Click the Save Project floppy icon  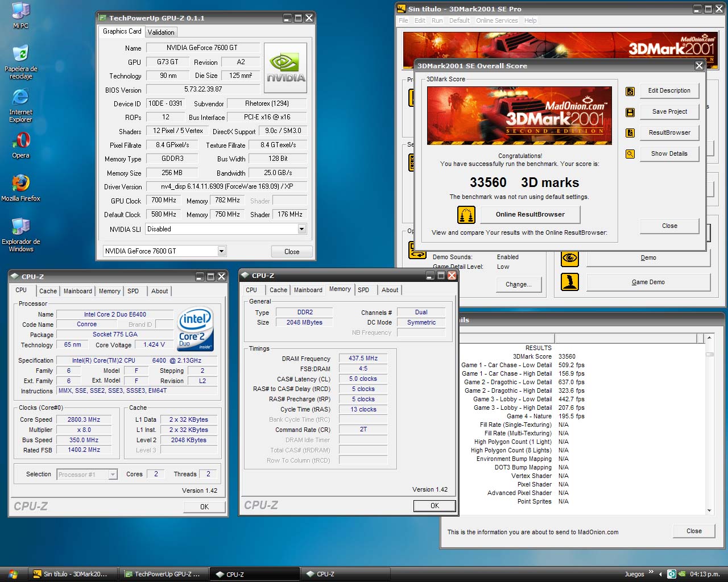click(630, 112)
